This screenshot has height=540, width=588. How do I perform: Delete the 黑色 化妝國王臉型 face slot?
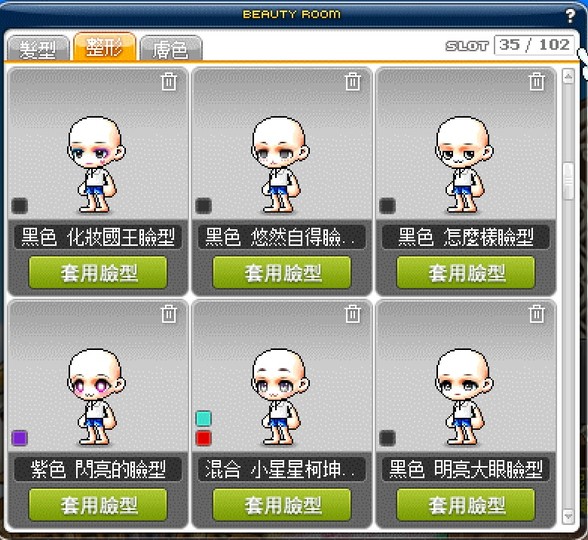pyautogui.click(x=169, y=81)
